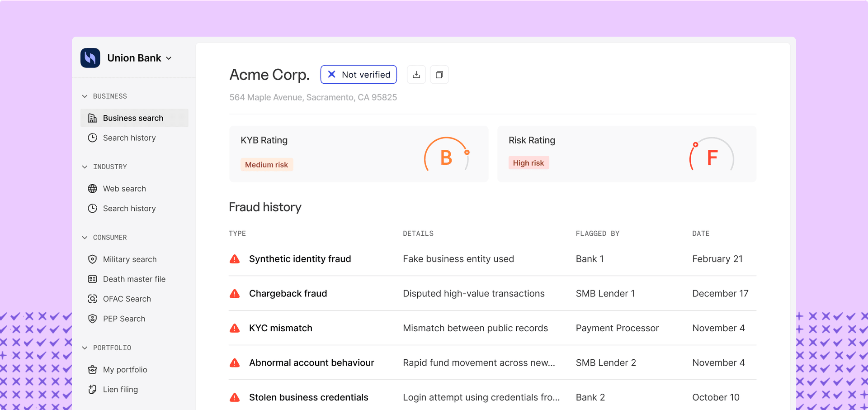Collapse the PORTFOLIO section
The height and width of the screenshot is (410, 868).
click(x=85, y=348)
